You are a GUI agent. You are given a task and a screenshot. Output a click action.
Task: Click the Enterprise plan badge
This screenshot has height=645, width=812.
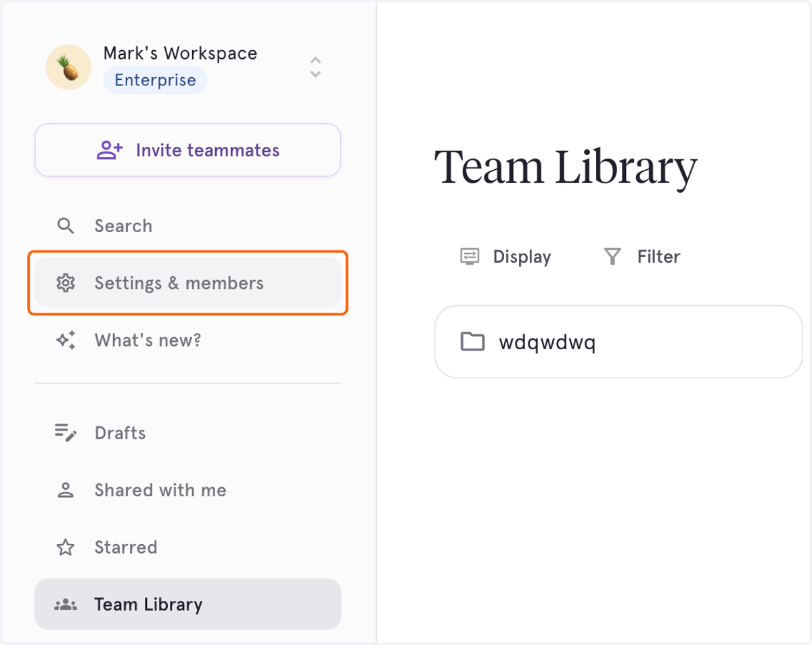coord(155,80)
